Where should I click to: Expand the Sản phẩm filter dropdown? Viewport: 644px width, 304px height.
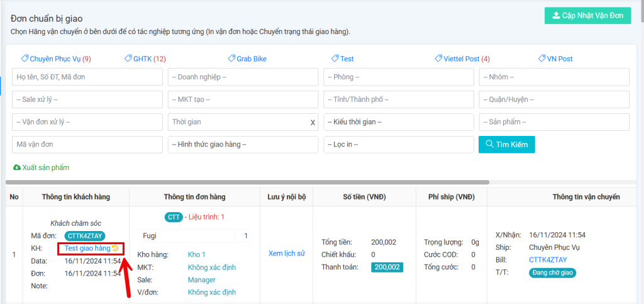(554, 122)
